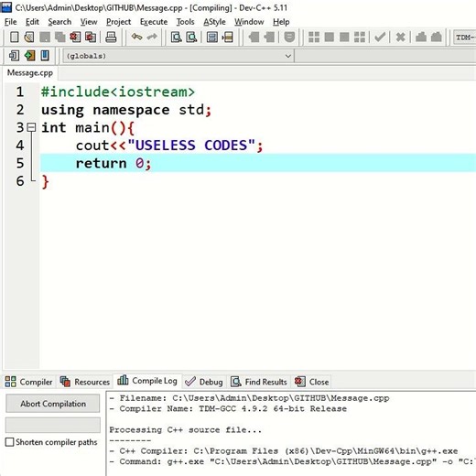Click the Compiler Name log line
476x476 pixels.
pyautogui.click(x=228, y=408)
